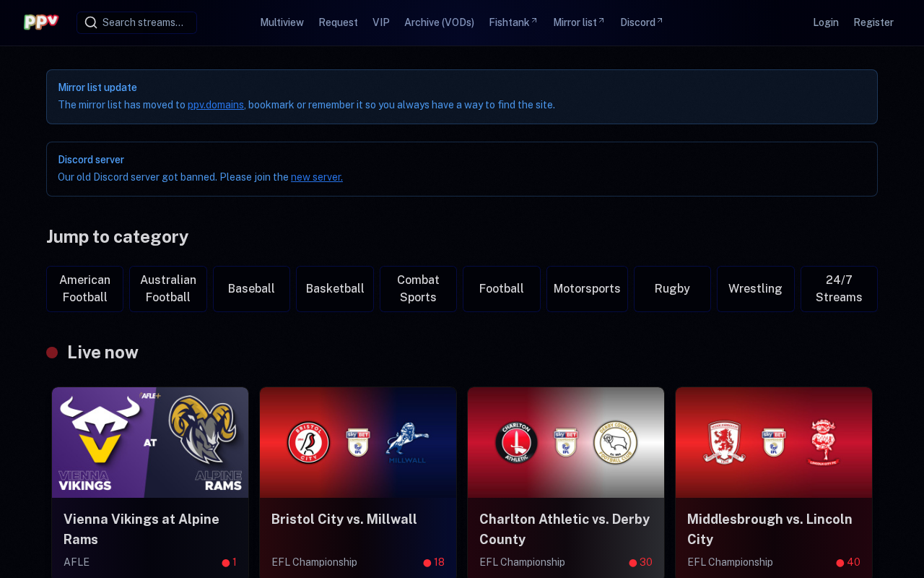
Task: Click EFL Championship label under Bristol City
Action: click(314, 562)
